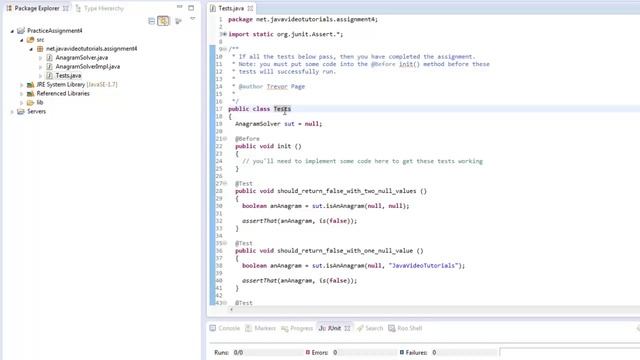Screen dimensions: 640x360
Task: Open Package Explorer view menu arrow
Action: pos(193,19)
